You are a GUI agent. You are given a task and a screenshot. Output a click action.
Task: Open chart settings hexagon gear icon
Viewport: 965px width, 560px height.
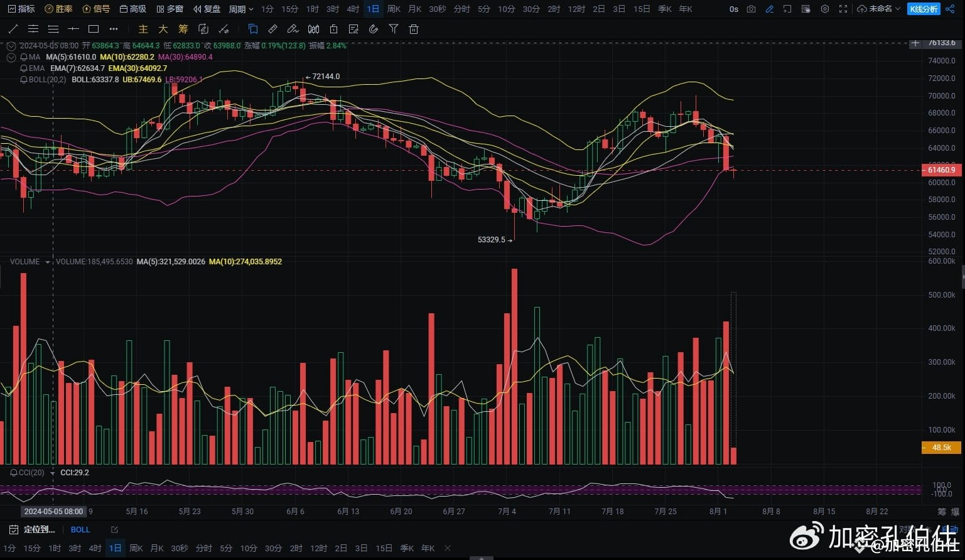coord(825,9)
